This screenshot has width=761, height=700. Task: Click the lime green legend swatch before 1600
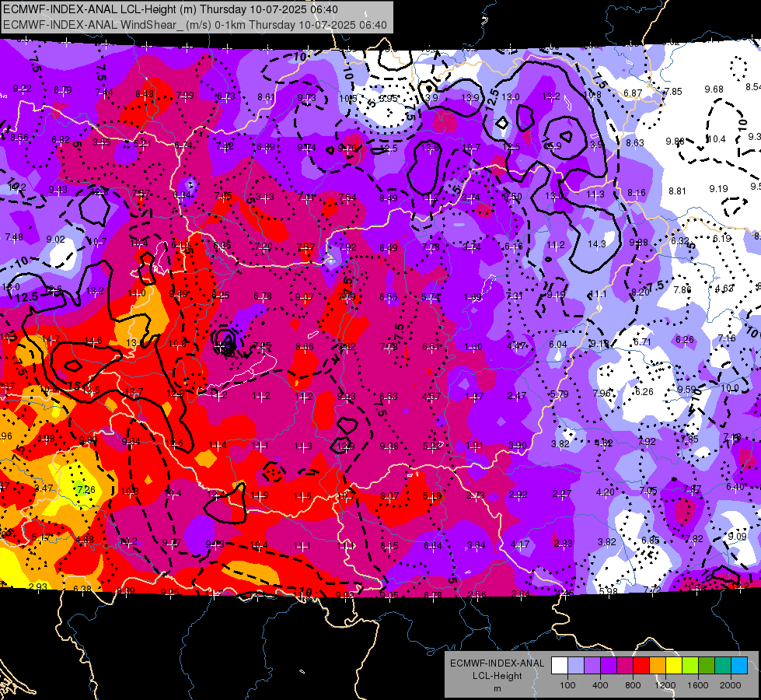(690, 665)
